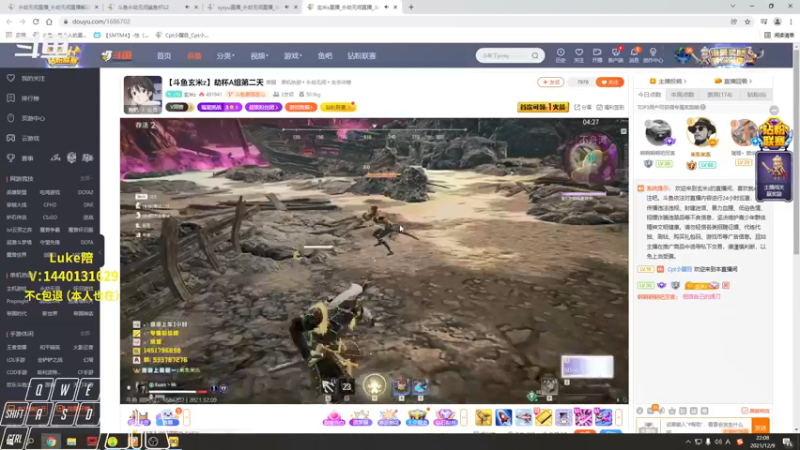Screen dimensions: 800x450
Task: Select the 钻粉 tab in rank panel
Action: point(757,94)
